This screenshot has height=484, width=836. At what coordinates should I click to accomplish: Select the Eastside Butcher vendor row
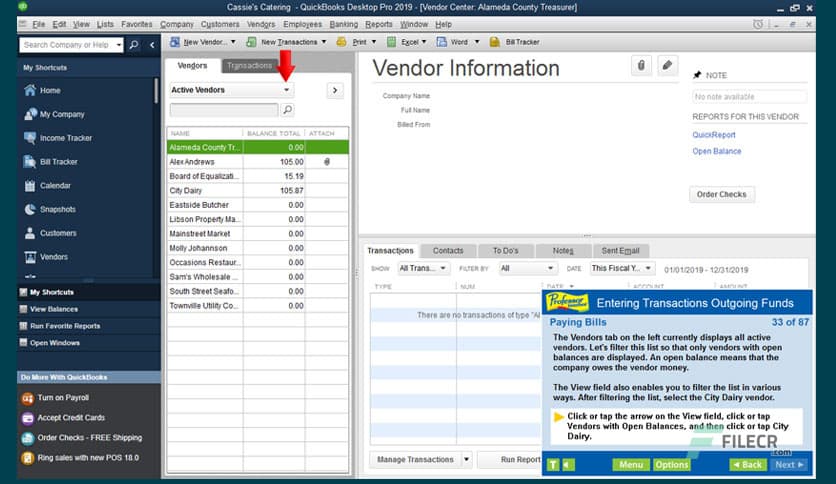[x=258, y=205]
